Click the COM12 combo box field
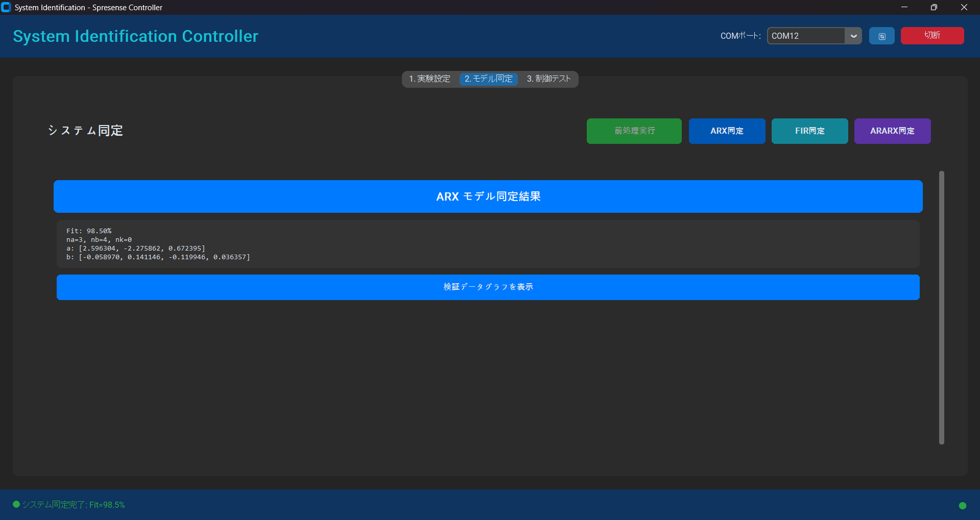The height and width of the screenshot is (520, 980). click(806, 36)
